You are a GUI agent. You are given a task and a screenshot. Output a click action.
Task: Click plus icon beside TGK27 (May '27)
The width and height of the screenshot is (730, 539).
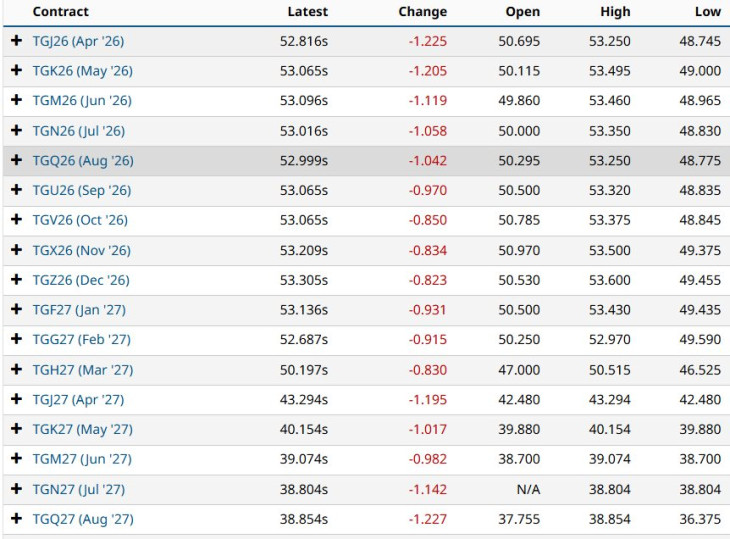point(16,429)
